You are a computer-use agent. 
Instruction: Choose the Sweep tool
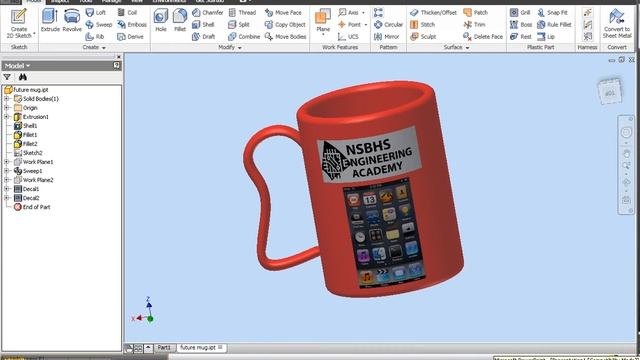coord(99,24)
